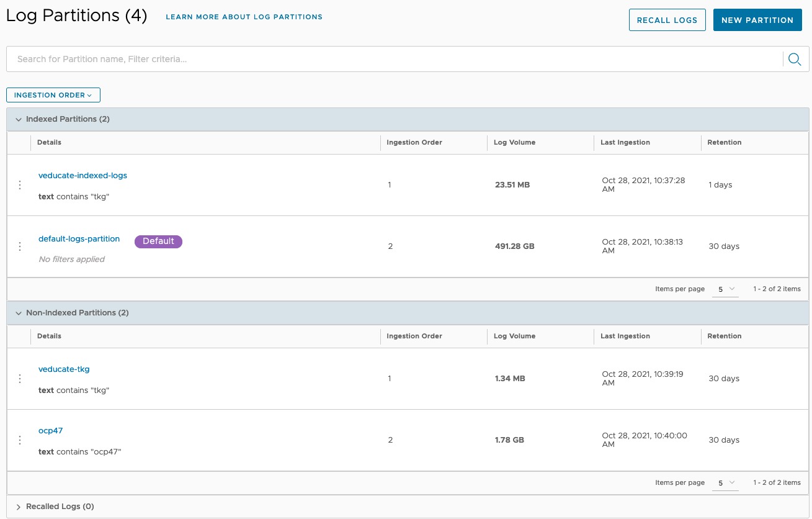Open the veducate-tkg partition
Screen dimensions: 812x519
(x=64, y=369)
